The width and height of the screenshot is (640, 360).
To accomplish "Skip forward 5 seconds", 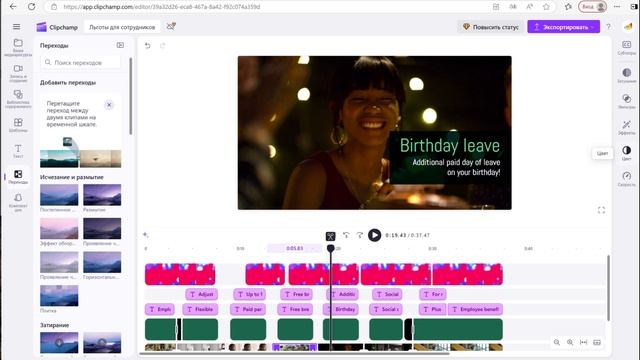I will click(360, 235).
